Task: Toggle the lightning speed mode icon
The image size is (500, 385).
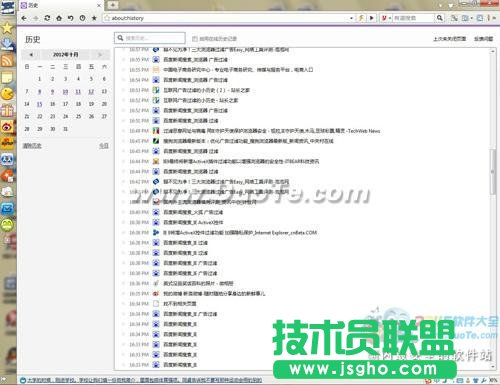Action: point(361,18)
